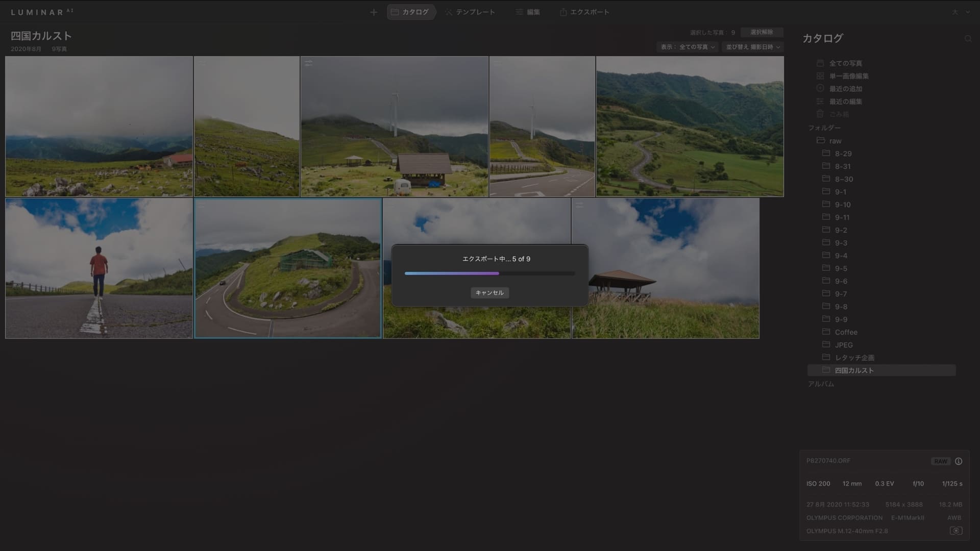Click the RAW badge toggle
980x551 pixels.
pyautogui.click(x=940, y=461)
